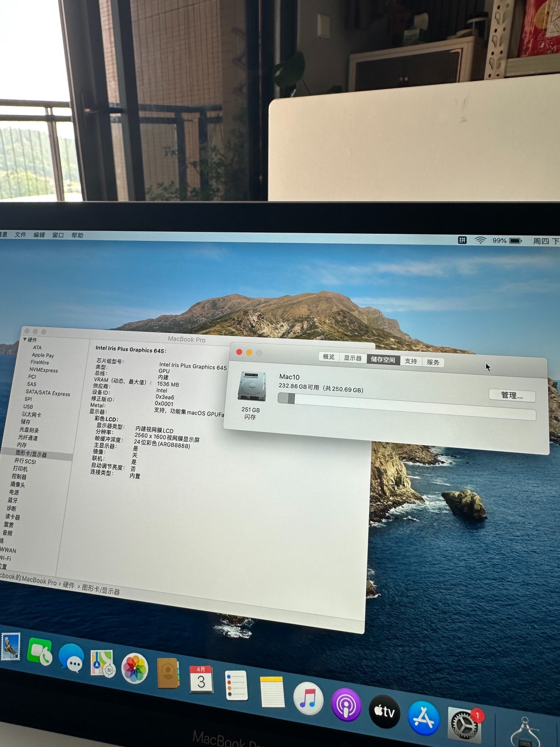Select 读卡器 in sidebar
The width and height of the screenshot is (560, 747).
coord(12,517)
